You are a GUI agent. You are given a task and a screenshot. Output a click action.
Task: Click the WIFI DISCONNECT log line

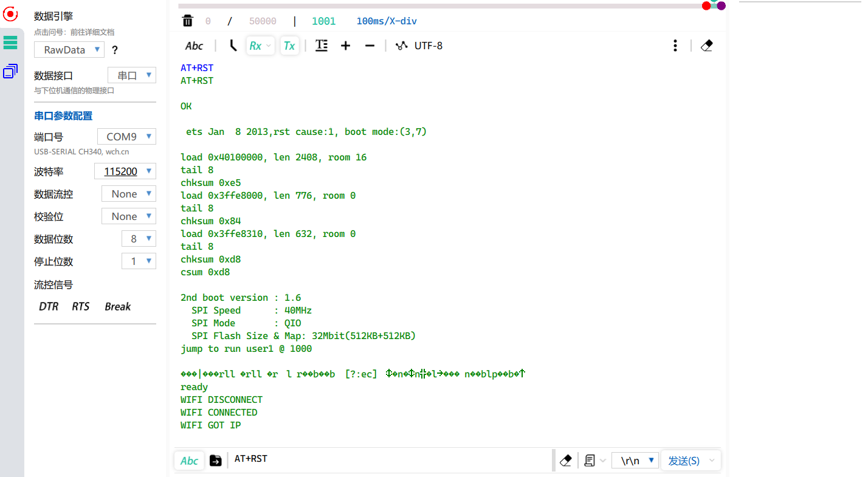click(221, 400)
